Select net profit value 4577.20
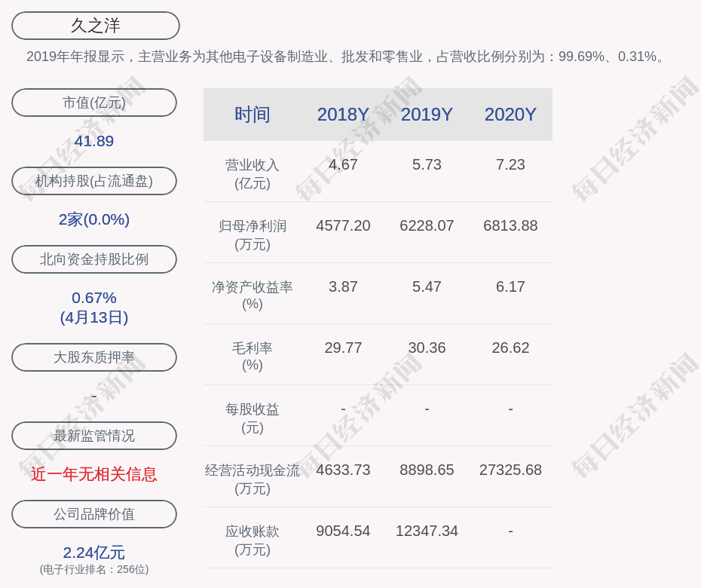Viewport: 701px width, 588px height. (343, 225)
